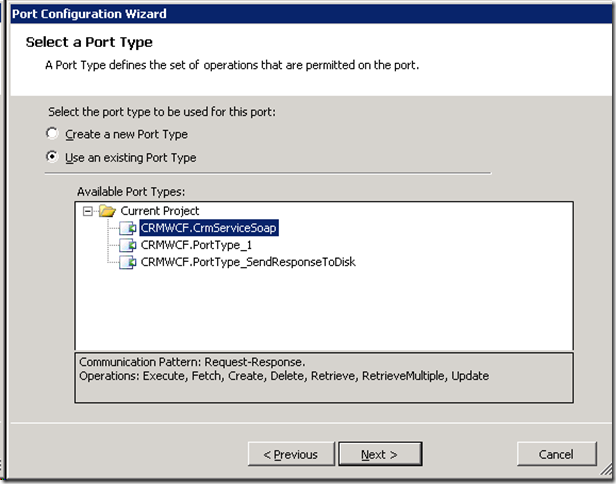Viewport: 616px width, 484px height.
Task: Pick CRMWCF.PortType_SendResponseToDisk label in the tree
Action: point(247,262)
